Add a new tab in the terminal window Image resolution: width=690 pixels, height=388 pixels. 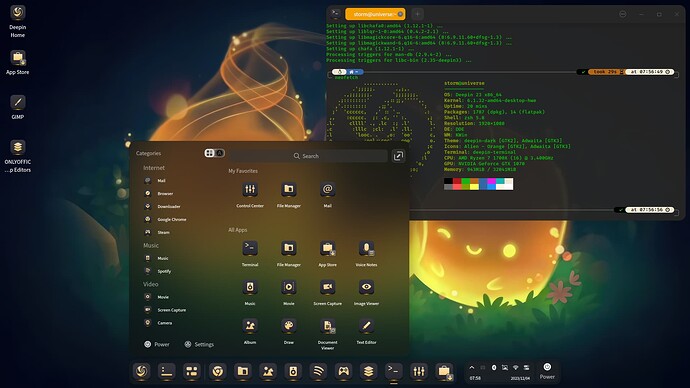click(418, 14)
